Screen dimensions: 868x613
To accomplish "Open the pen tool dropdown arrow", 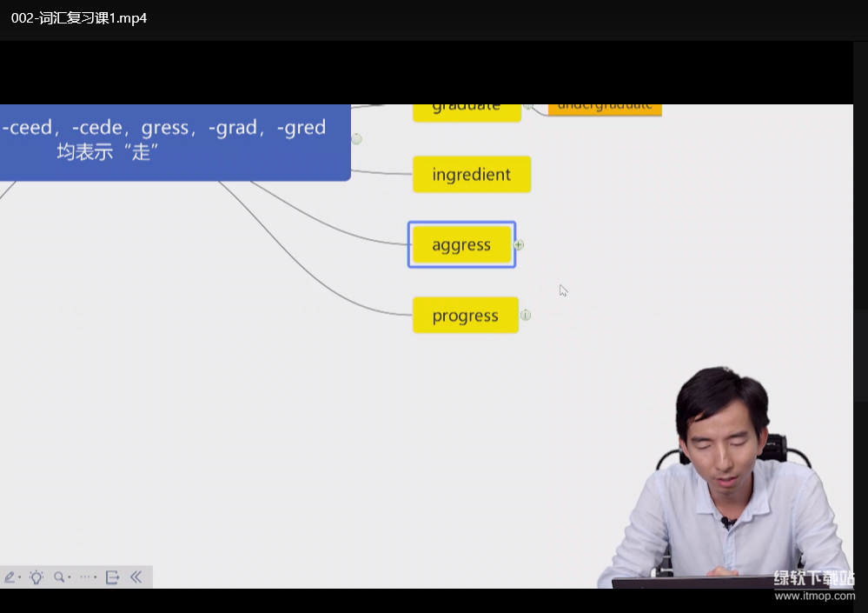I will (x=20, y=578).
